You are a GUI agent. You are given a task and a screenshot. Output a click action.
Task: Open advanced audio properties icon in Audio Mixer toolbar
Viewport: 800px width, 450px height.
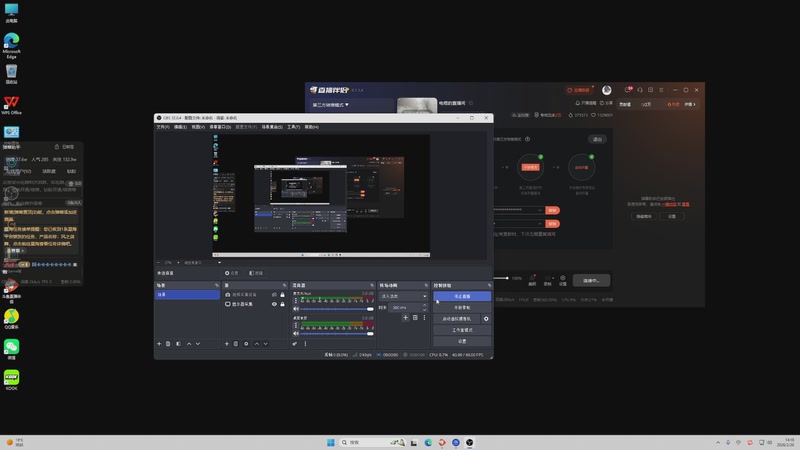[295, 344]
